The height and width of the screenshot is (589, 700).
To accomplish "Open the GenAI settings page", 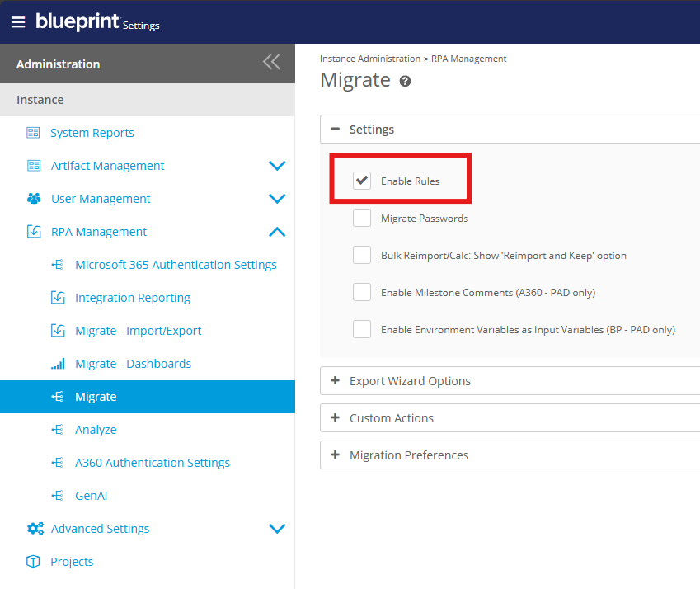I will click(91, 496).
